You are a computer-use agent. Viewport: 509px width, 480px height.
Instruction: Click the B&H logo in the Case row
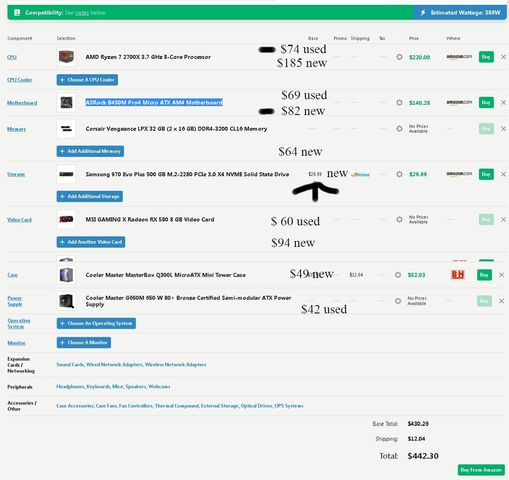[458, 275]
